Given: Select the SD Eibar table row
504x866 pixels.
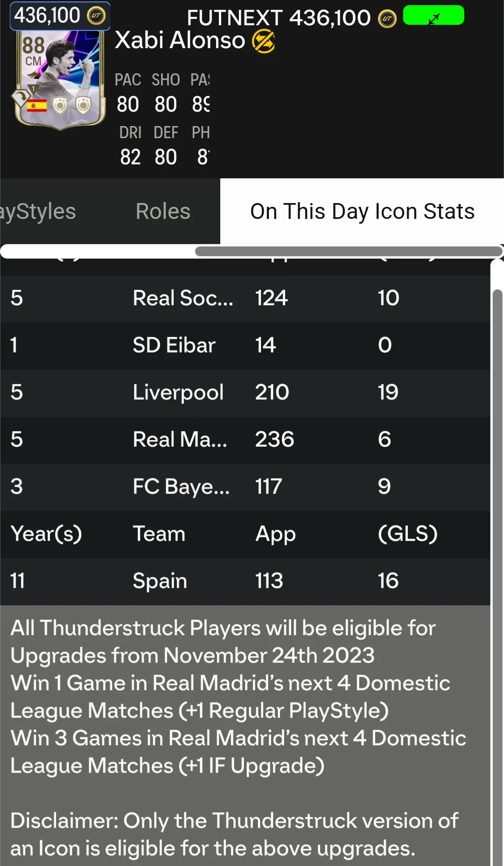Looking at the screenshot, I should (x=245, y=345).
